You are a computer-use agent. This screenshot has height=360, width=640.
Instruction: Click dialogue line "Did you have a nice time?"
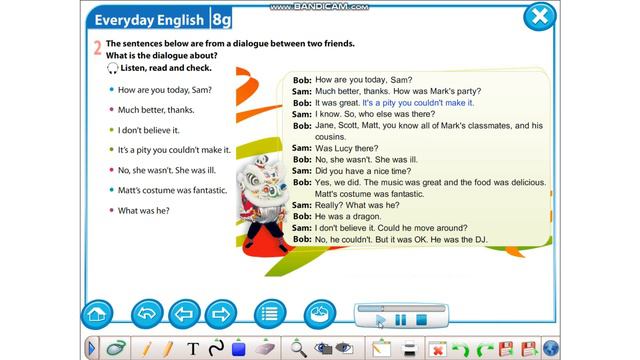point(363,171)
